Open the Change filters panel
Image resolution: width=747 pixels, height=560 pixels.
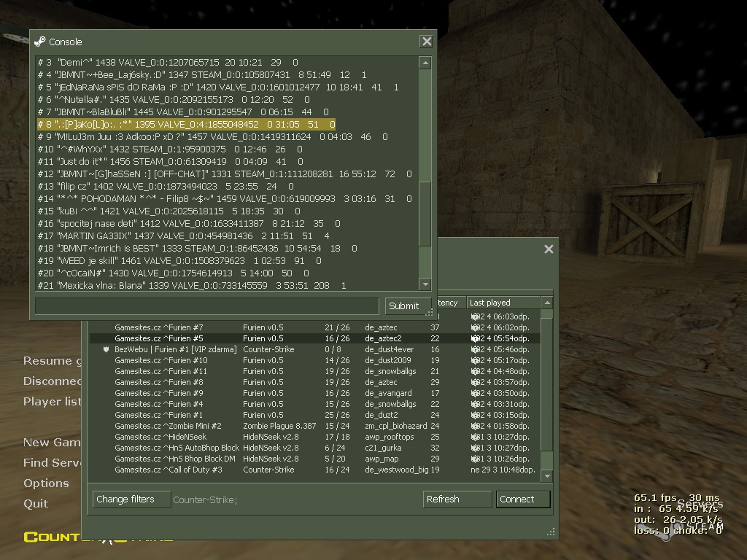coord(131,499)
